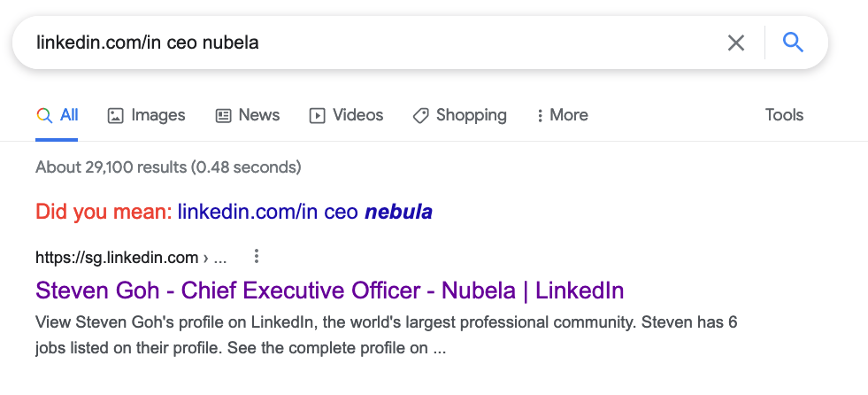Follow the 'linkedin.com/in ceo nebula' suggestion
The width and height of the screenshot is (868, 395).
(305, 212)
